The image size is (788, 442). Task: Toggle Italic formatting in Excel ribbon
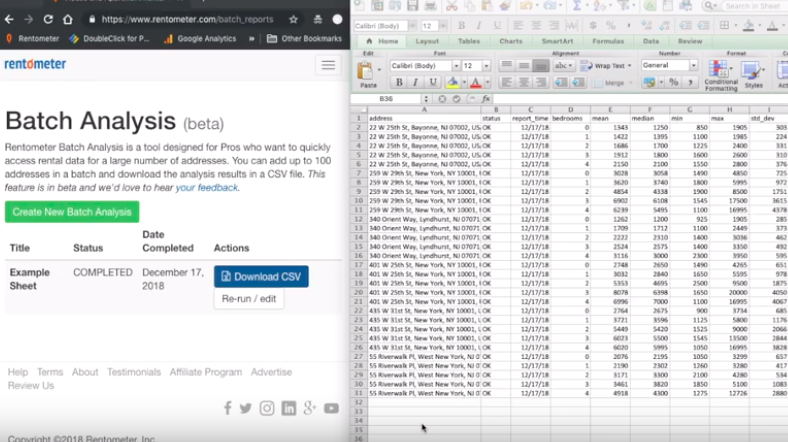point(414,83)
